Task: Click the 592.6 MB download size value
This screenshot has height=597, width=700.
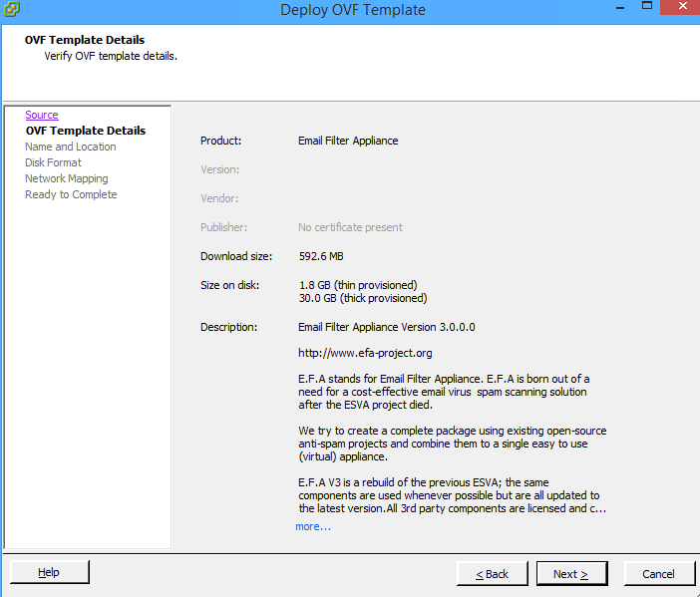Action: pyautogui.click(x=321, y=256)
